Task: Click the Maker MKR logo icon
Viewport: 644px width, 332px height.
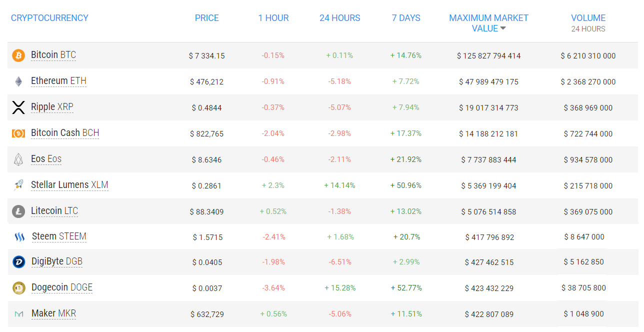Action: [19, 314]
